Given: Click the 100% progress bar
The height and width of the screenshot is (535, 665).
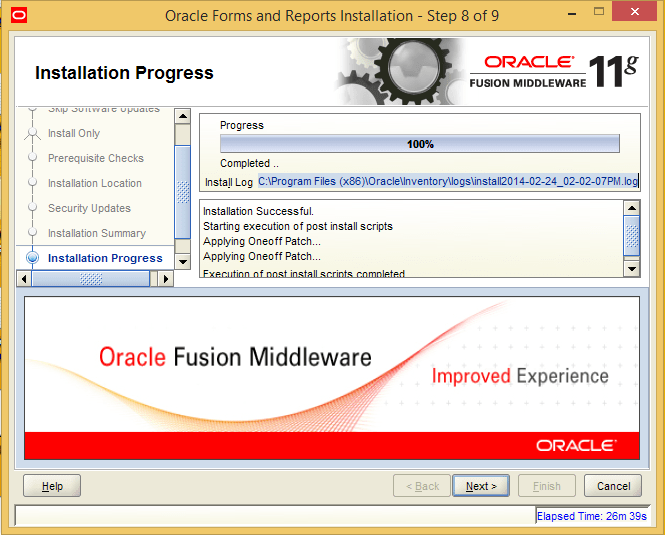Looking at the screenshot, I should (419, 144).
